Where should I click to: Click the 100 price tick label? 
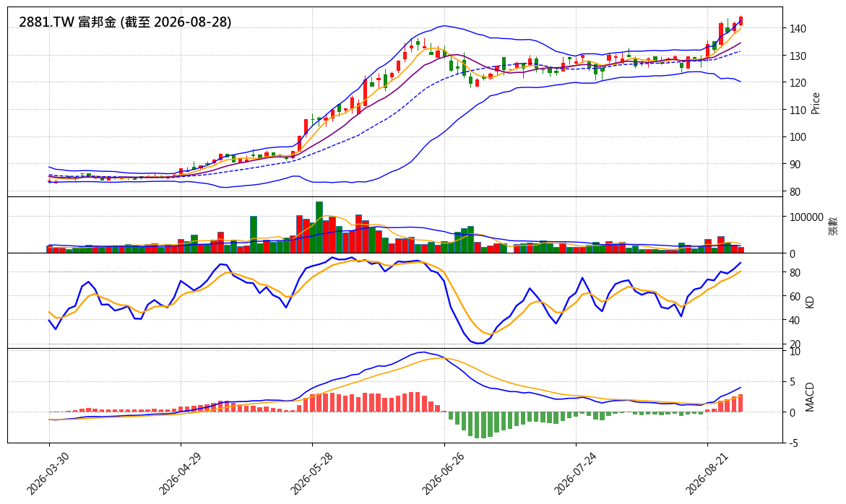(x=798, y=137)
